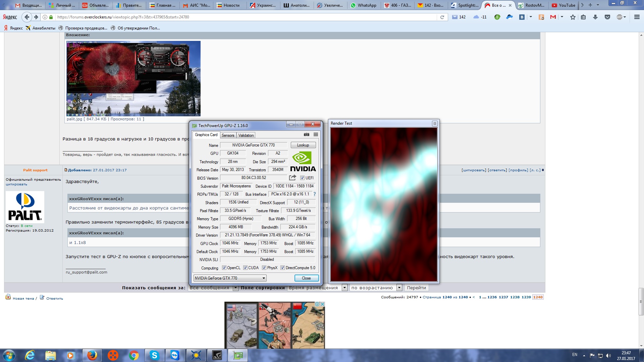The image size is (644, 362).
Task: Reload the page with the refresh icon
Action: (x=442, y=17)
